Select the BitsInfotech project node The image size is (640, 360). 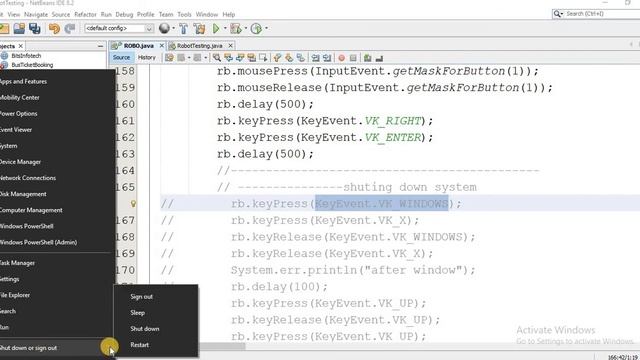(26, 56)
